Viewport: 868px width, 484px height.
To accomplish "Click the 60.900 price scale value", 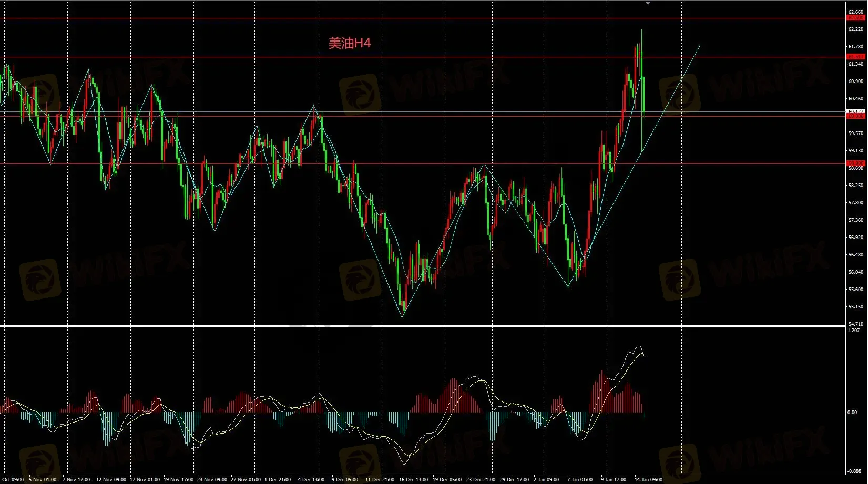I will (856, 81).
